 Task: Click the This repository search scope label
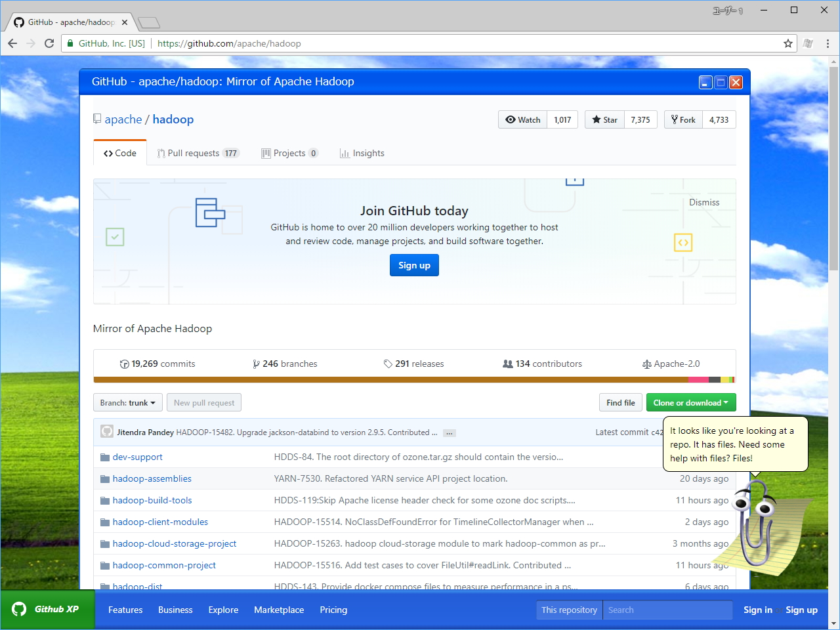[x=569, y=610]
